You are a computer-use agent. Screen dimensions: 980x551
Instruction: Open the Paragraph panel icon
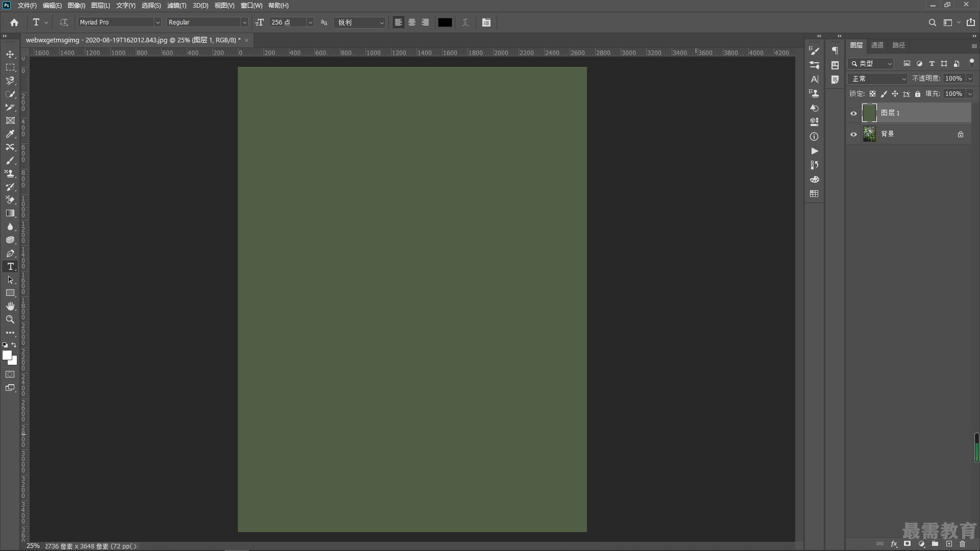pos(835,51)
